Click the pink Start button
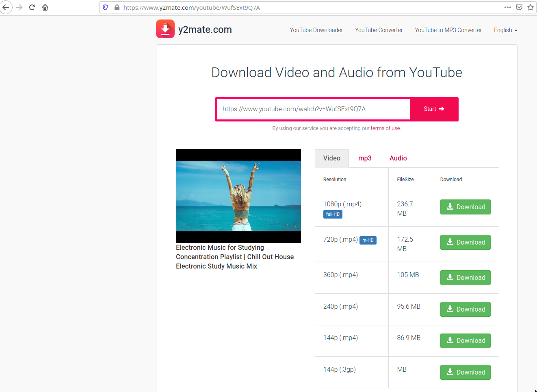This screenshot has height=392, width=537. point(434,109)
